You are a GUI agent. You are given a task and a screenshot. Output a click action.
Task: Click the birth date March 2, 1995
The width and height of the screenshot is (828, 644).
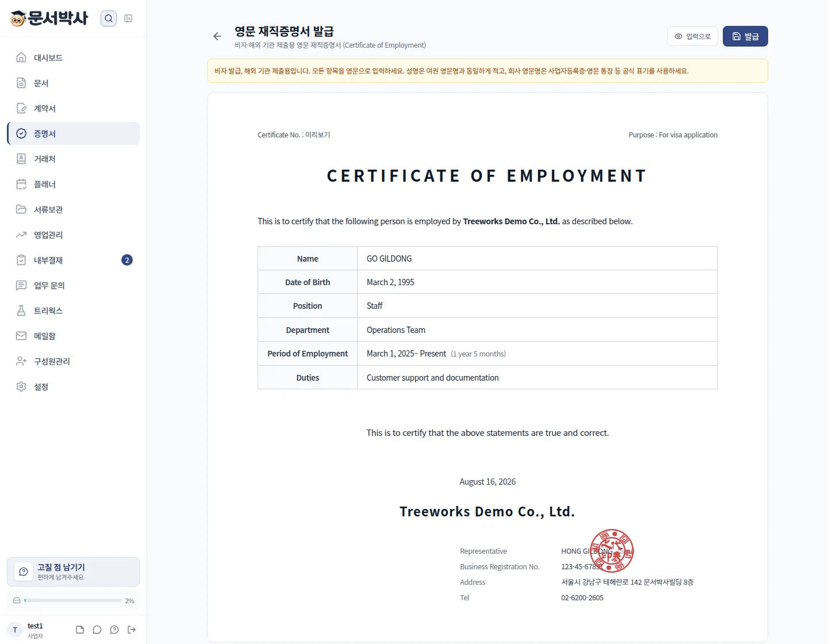(x=390, y=282)
